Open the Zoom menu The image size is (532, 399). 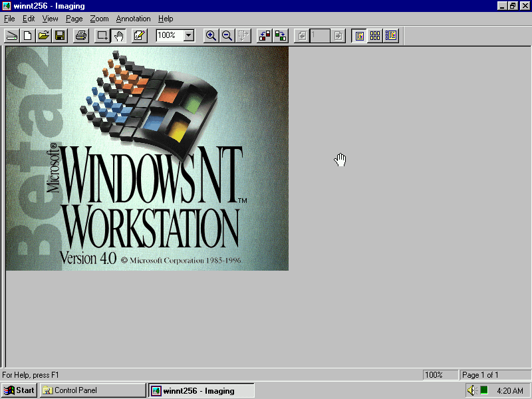coord(99,19)
